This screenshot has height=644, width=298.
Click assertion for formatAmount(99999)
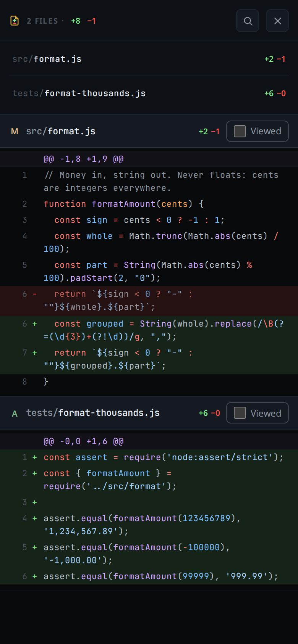(x=149, y=576)
